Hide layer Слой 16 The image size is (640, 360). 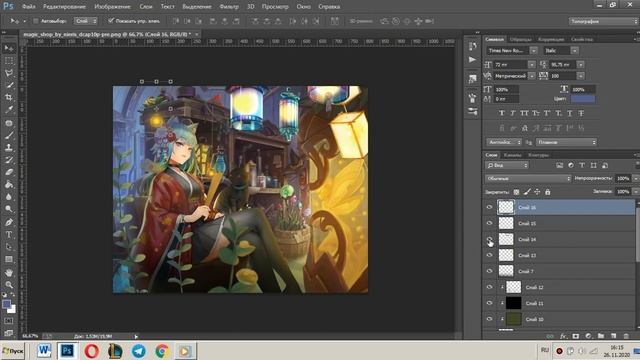489,207
